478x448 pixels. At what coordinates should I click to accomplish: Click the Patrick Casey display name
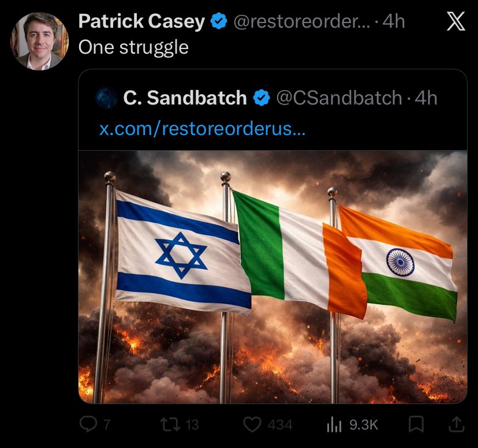tap(141, 21)
